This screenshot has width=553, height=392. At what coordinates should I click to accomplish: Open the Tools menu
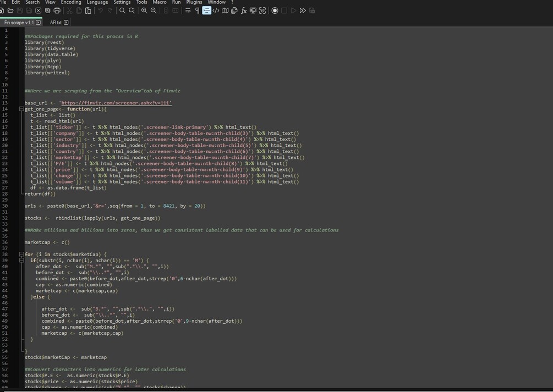(x=142, y=2)
